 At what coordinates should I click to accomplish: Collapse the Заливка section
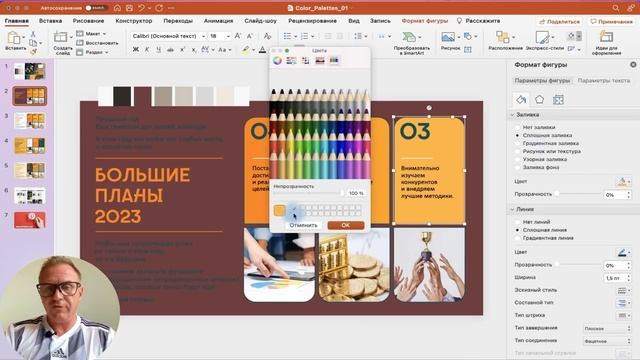(512, 115)
